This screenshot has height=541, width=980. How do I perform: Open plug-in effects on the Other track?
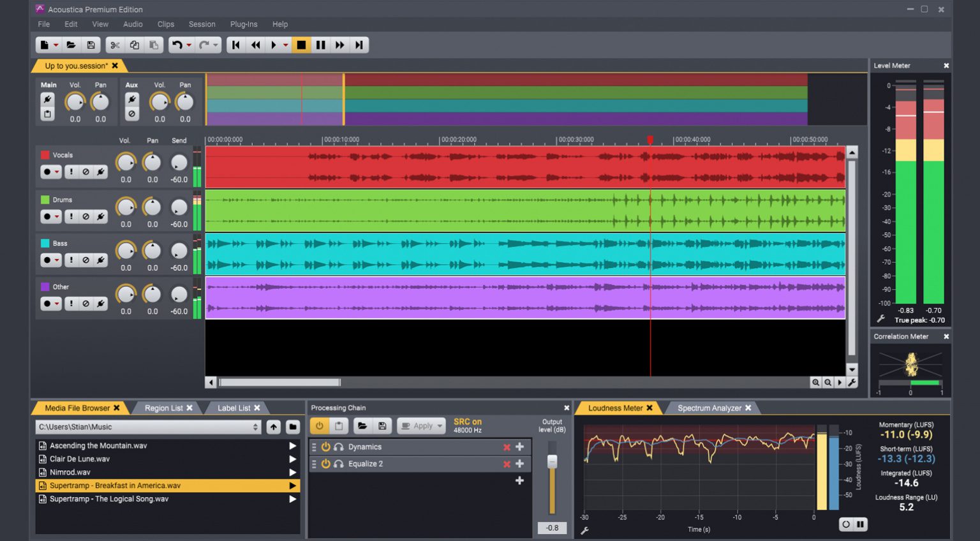click(101, 304)
